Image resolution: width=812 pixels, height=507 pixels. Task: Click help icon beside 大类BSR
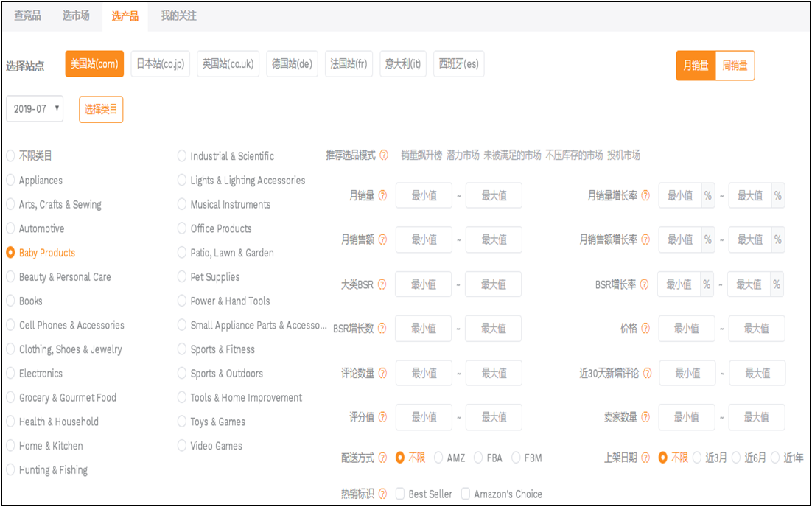[x=382, y=284]
